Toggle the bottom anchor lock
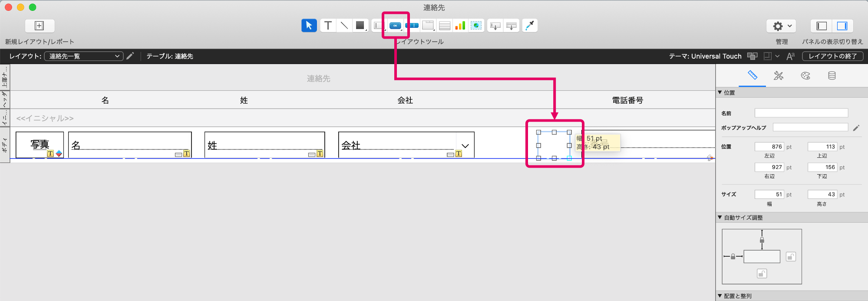This screenshot has height=301, width=868. click(x=762, y=273)
